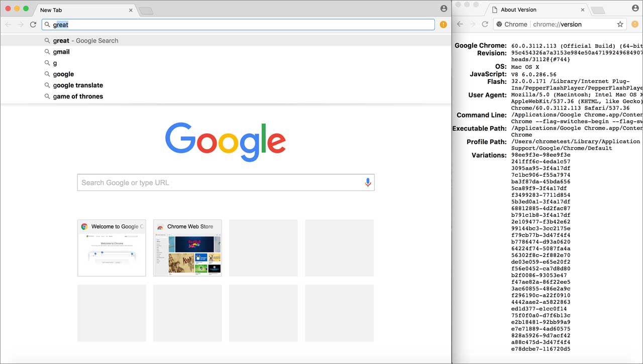Click the Web Store favicon on its tile

160,226
